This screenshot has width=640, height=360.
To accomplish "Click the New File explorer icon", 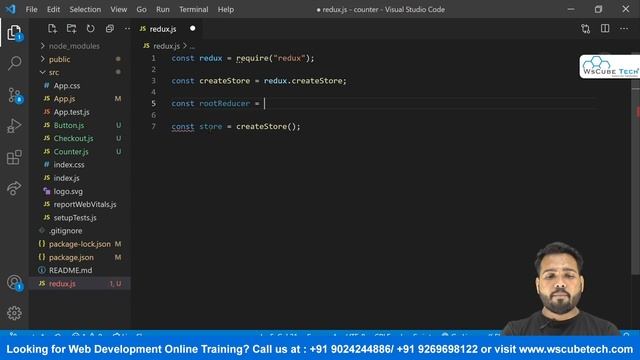I will click(x=52, y=29).
